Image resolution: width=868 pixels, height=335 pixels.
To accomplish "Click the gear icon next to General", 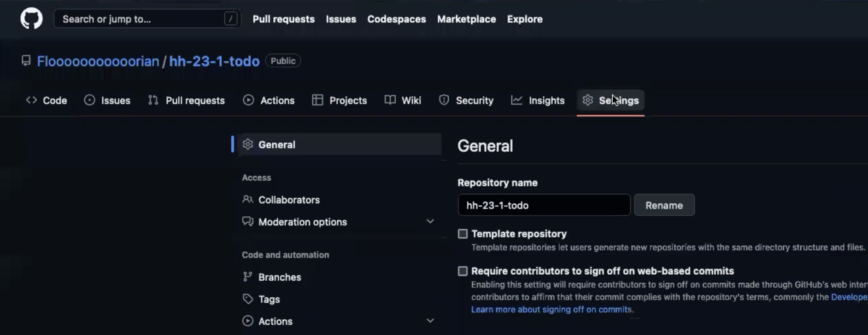I will [x=248, y=144].
